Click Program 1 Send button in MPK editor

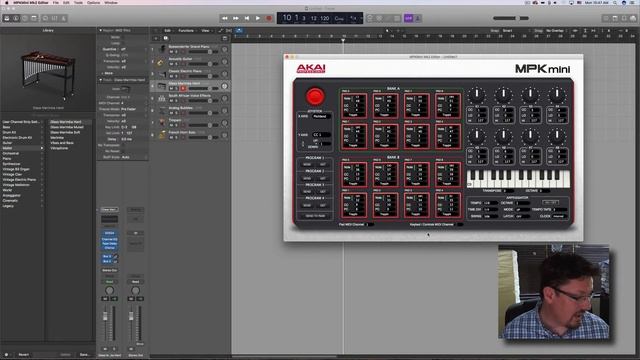pos(307,164)
